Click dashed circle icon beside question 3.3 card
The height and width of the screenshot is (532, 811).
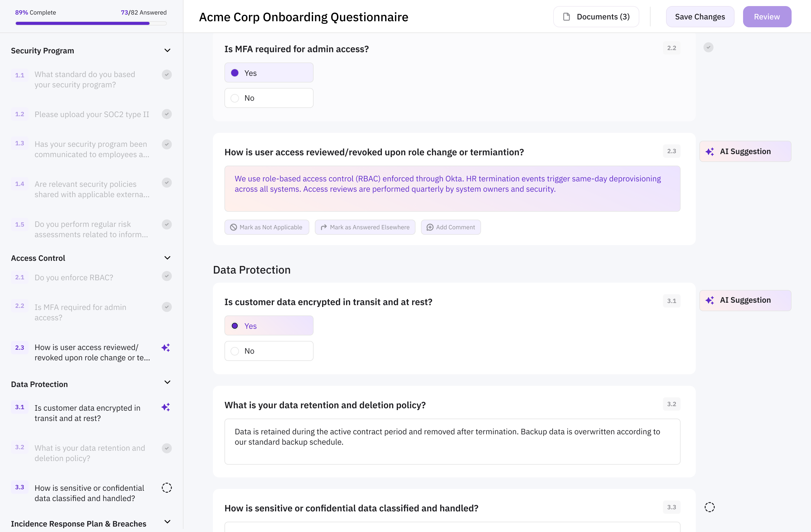(709, 507)
